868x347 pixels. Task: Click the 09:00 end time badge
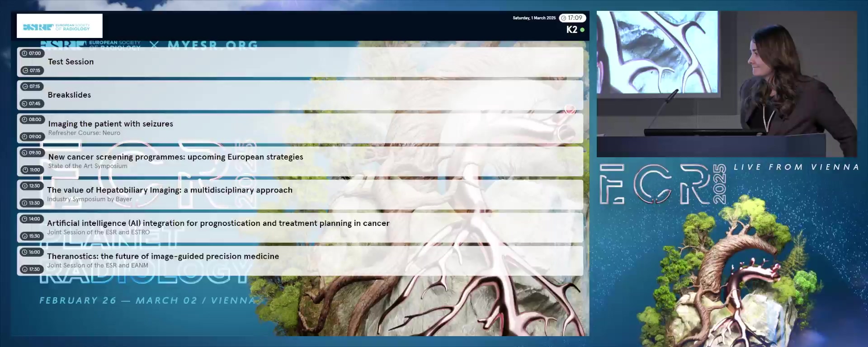[32, 136]
